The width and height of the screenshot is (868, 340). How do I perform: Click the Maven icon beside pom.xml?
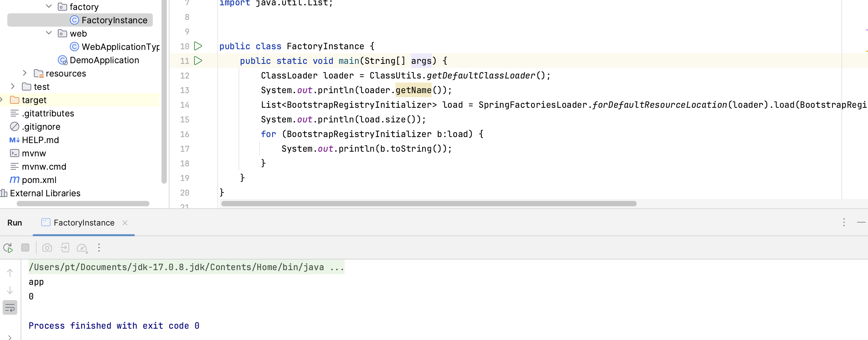pos(15,180)
